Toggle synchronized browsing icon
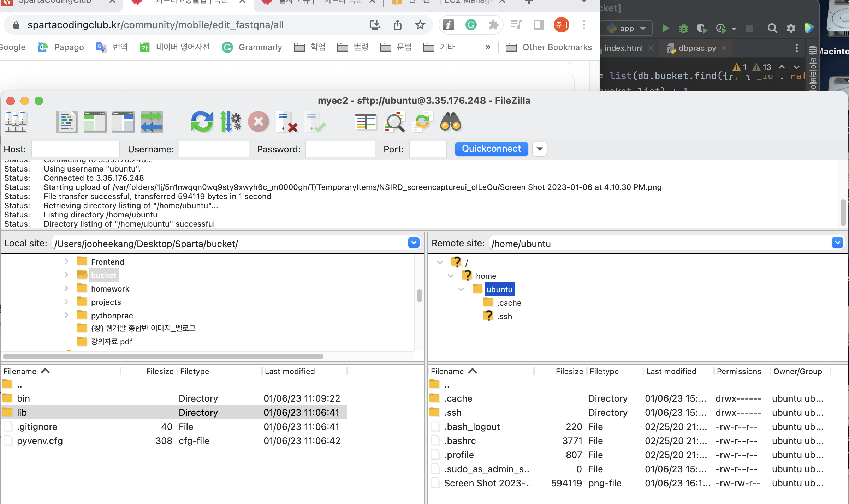 pos(423,122)
